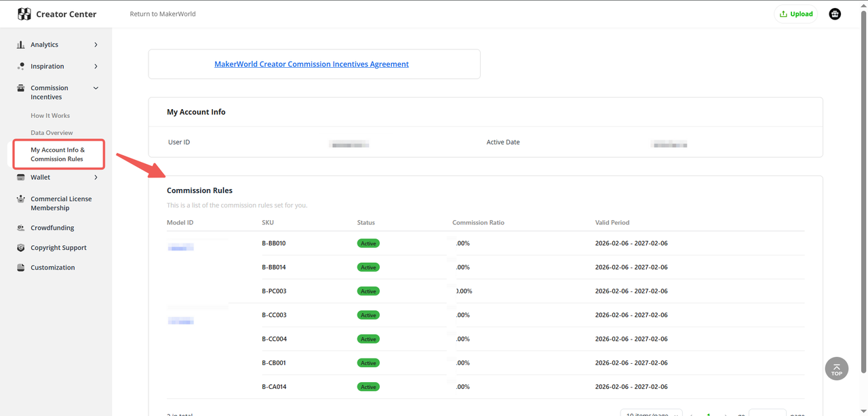
Task: Expand the Analytics section chevron
Action: 96,45
